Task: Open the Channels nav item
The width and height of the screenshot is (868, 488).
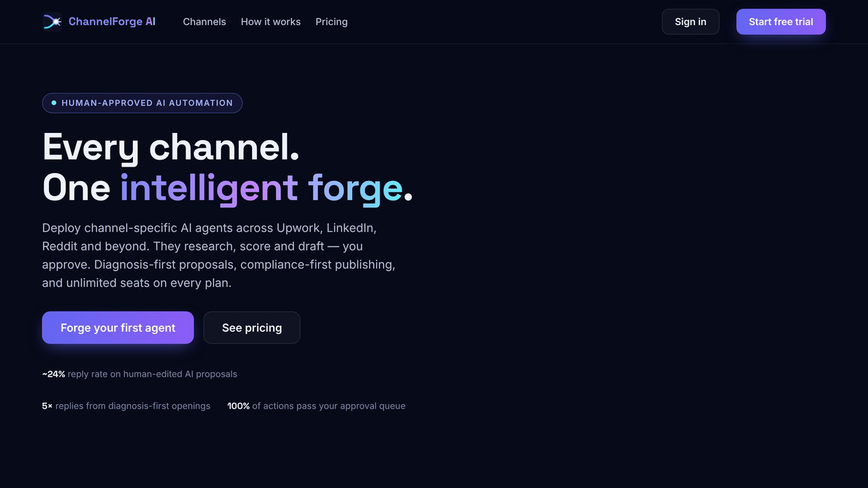Action: [x=204, y=22]
